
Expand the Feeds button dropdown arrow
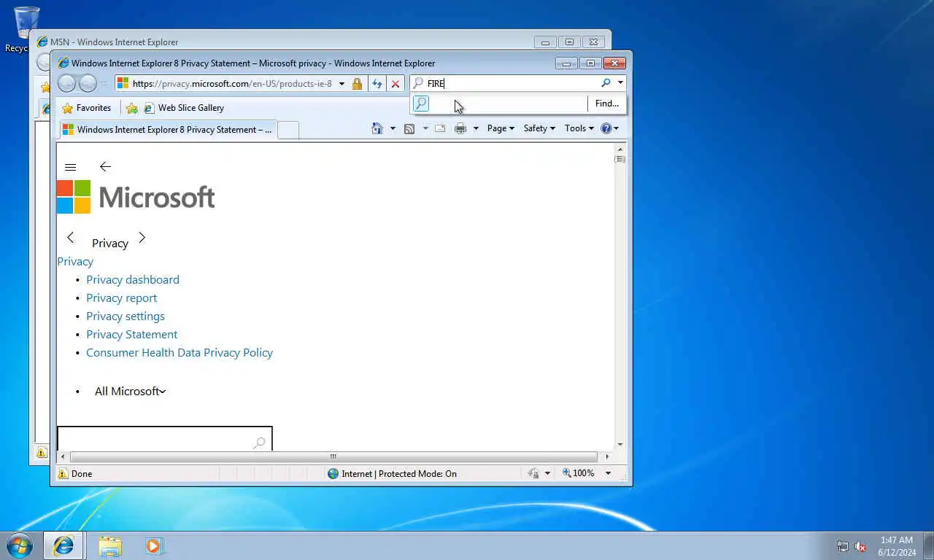[x=425, y=128]
